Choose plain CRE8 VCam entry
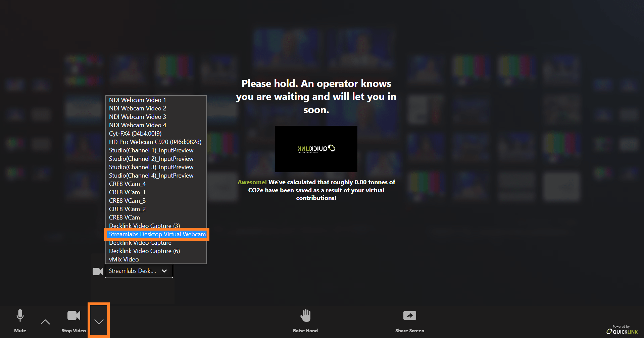 coord(156,218)
